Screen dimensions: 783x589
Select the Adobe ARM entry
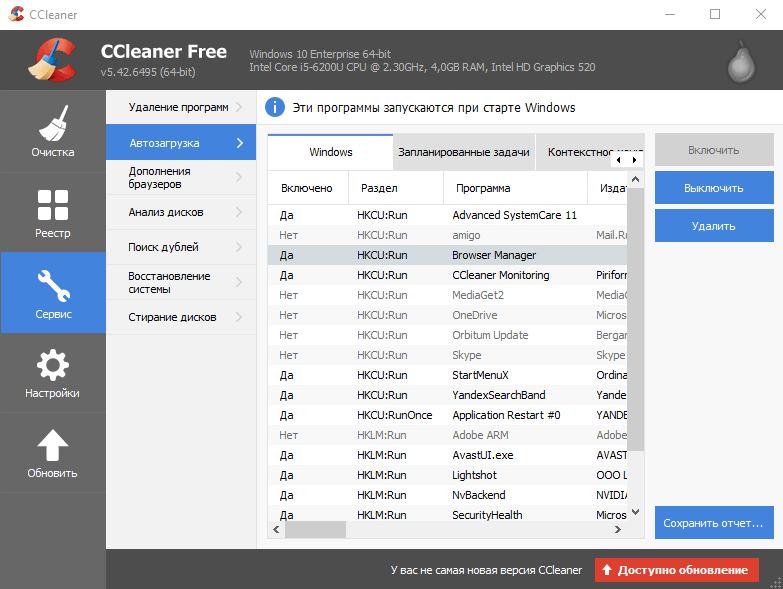(447, 435)
